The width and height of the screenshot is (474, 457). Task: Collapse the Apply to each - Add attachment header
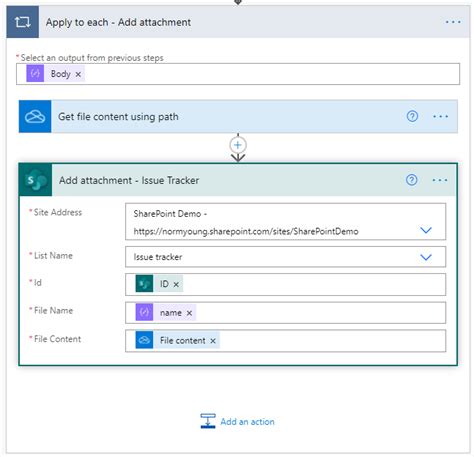pos(238,22)
